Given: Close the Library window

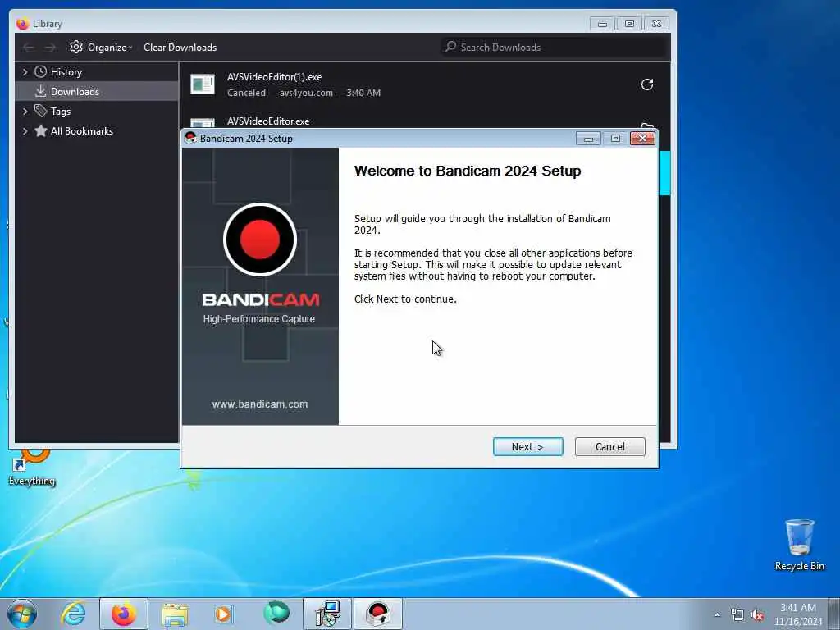Looking at the screenshot, I should (657, 24).
